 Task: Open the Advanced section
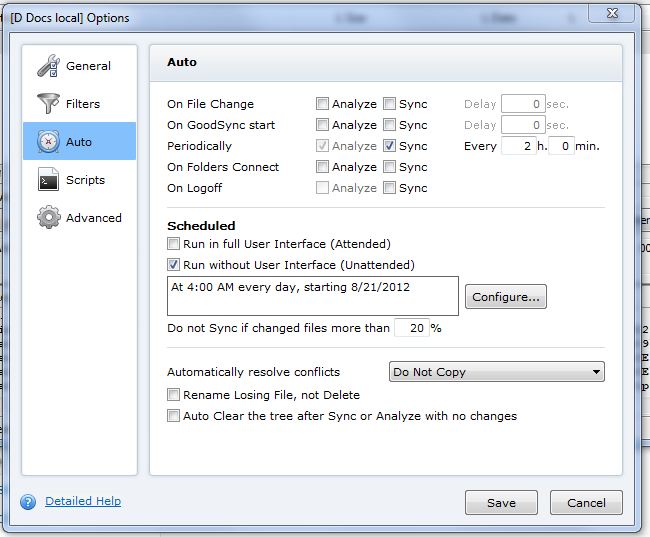click(x=80, y=218)
